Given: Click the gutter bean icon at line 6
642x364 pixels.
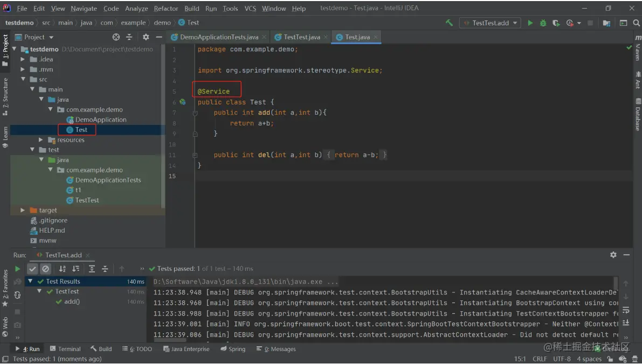Looking at the screenshot, I should pyautogui.click(x=183, y=102).
